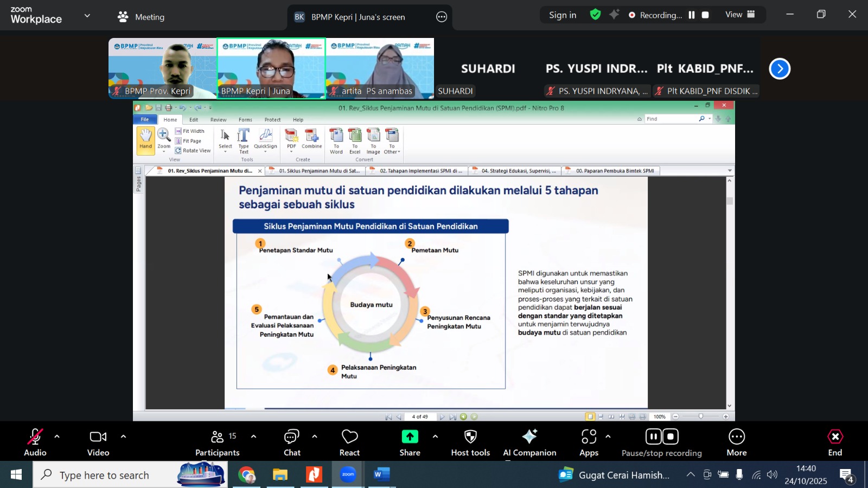Unmute microphone with Audio button
Screen dimensions: 868x488
click(35, 442)
